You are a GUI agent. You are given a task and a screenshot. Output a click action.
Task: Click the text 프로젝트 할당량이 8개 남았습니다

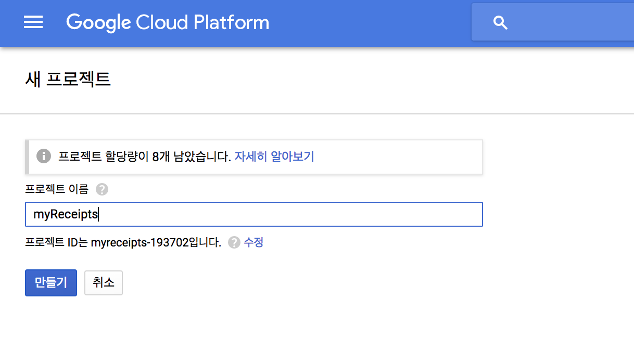point(144,156)
